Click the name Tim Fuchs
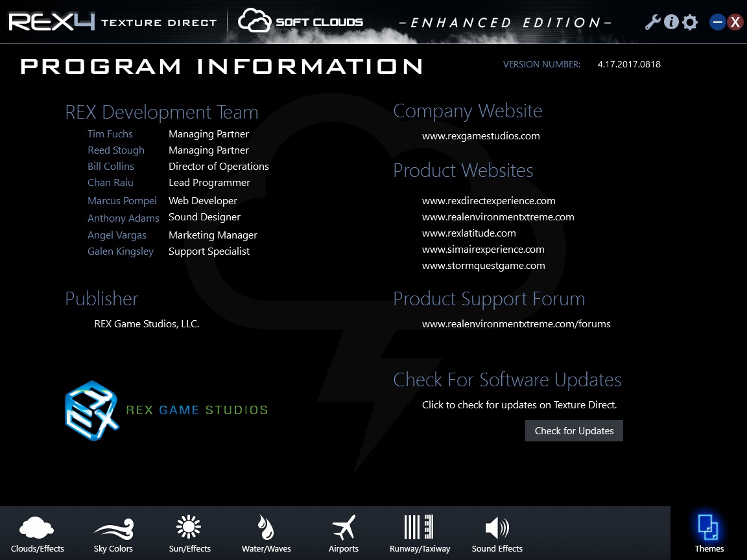747x560 pixels. click(x=110, y=134)
